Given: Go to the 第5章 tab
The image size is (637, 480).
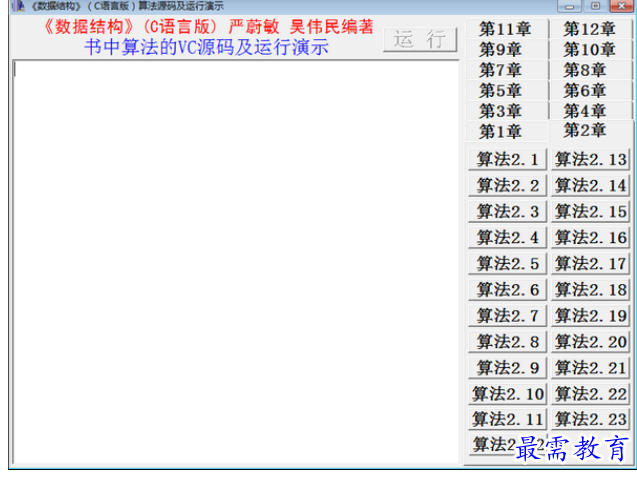Looking at the screenshot, I should [507, 90].
